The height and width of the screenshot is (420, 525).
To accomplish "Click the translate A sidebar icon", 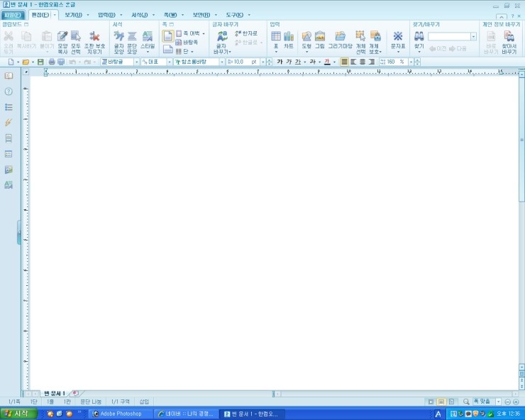I will point(9,185).
